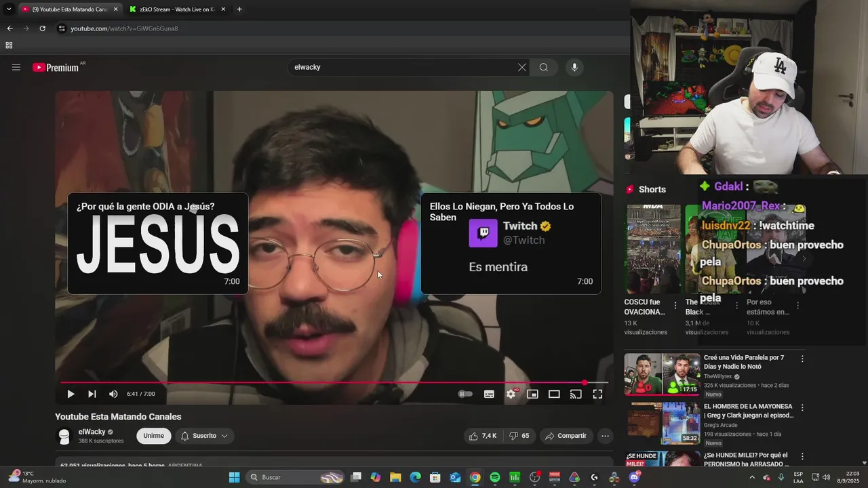
Task: Enter fullscreen mode on the video
Action: [x=597, y=394]
